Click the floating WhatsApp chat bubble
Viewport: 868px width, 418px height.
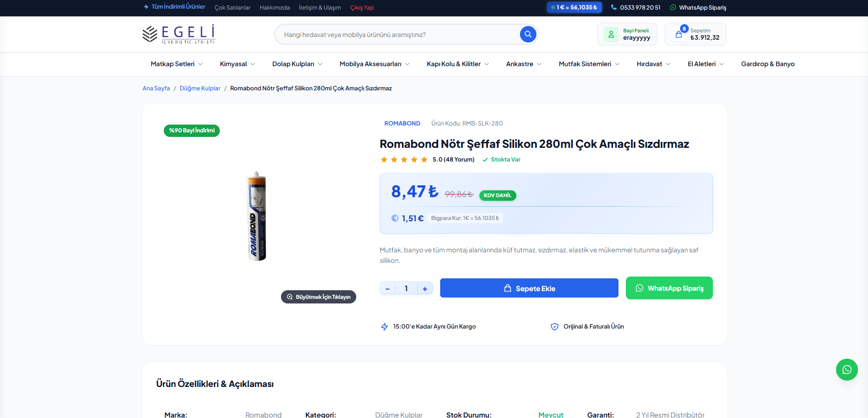[x=847, y=370]
